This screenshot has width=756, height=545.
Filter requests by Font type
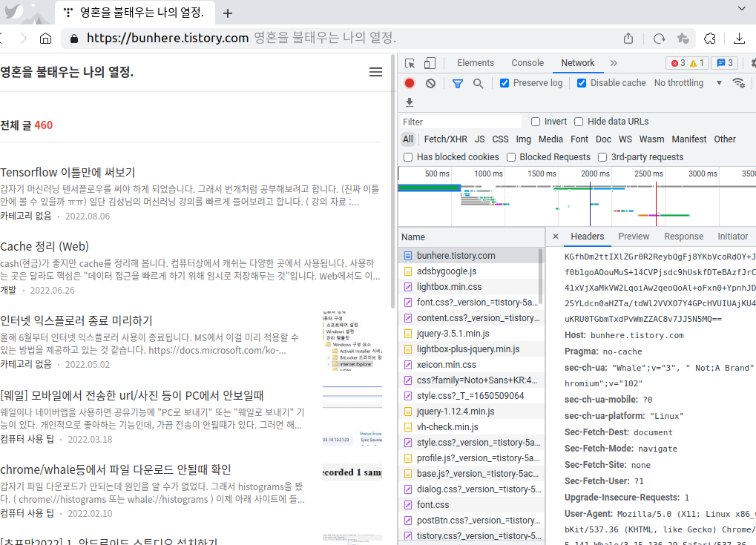[579, 139]
